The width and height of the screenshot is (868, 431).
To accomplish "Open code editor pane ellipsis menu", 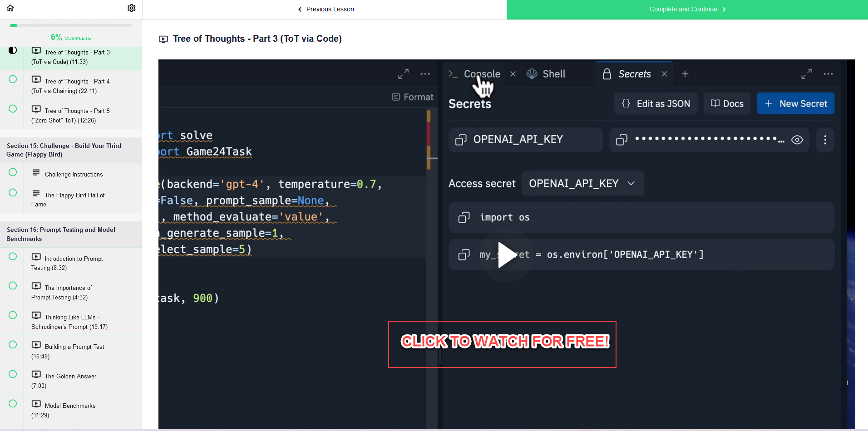I will [425, 74].
